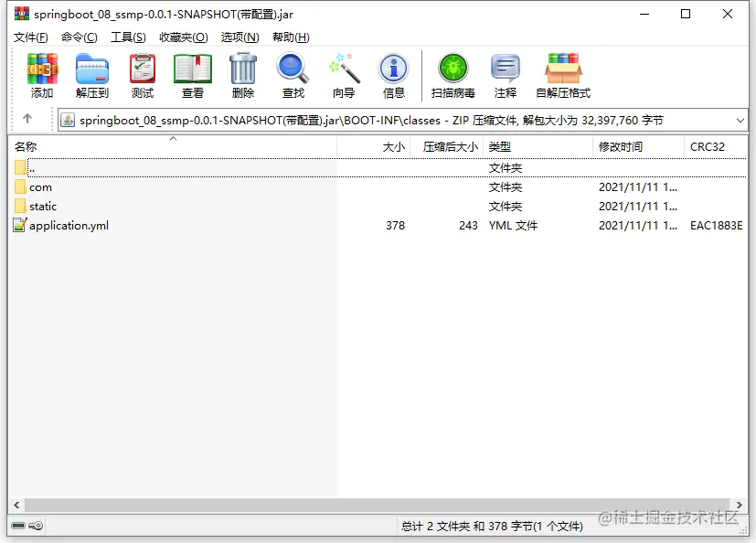Sort by Modified (修改时间) column header
Viewport: 756px width, 543px height.
pyautogui.click(x=639, y=146)
